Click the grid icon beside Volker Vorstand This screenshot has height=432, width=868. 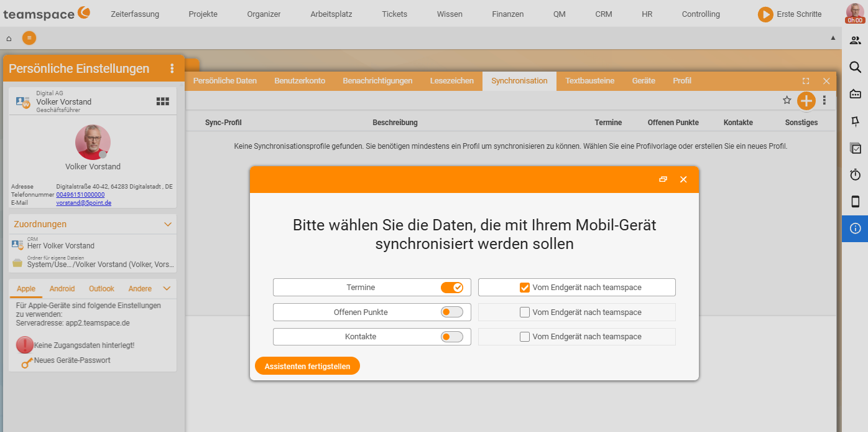163,101
